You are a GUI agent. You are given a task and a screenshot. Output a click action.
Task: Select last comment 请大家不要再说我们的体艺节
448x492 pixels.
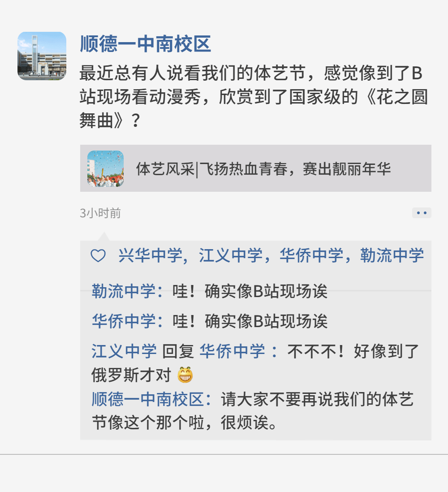click(x=253, y=411)
